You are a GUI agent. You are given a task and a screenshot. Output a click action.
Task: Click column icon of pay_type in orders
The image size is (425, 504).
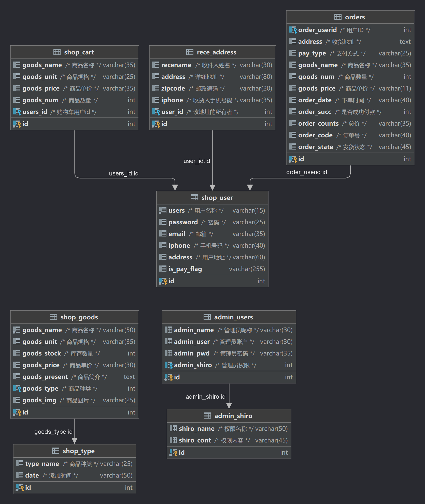pos(293,53)
